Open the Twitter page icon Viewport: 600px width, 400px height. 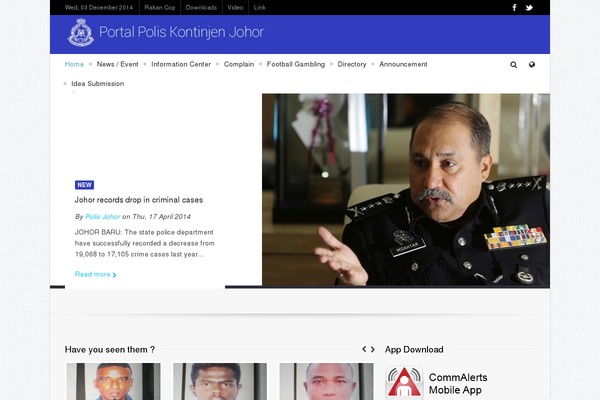529,7
